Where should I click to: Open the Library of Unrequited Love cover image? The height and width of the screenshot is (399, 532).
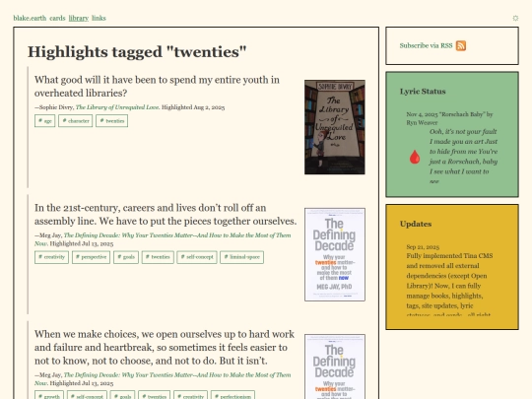[335, 127]
